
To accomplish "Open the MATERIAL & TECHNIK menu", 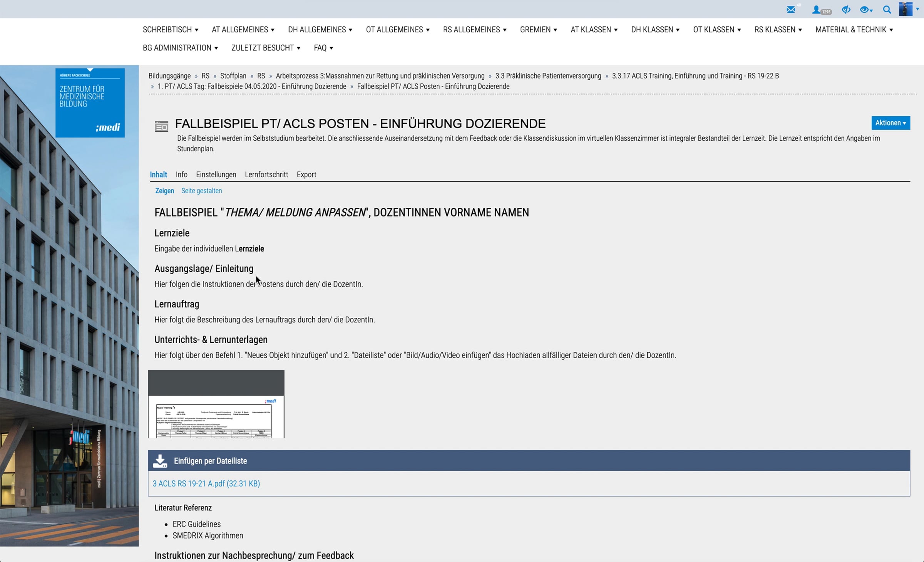I will (x=854, y=30).
